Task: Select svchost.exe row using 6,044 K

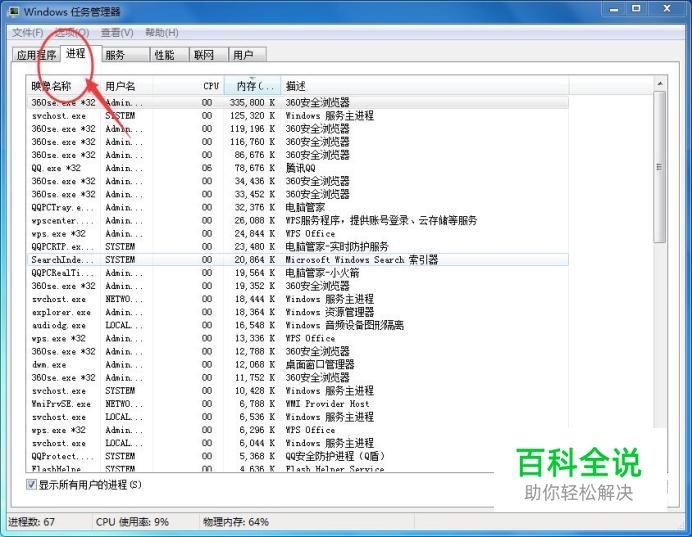Action: click(297, 443)
